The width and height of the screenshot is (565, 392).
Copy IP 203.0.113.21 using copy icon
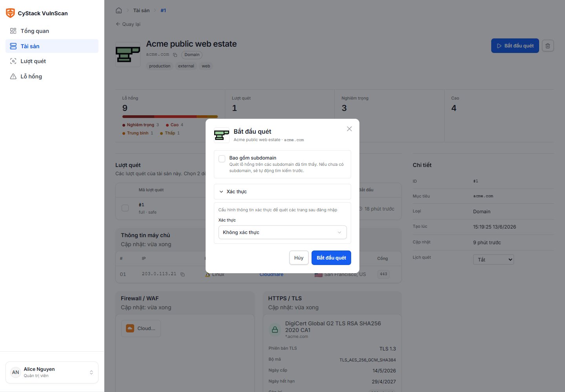182,274
